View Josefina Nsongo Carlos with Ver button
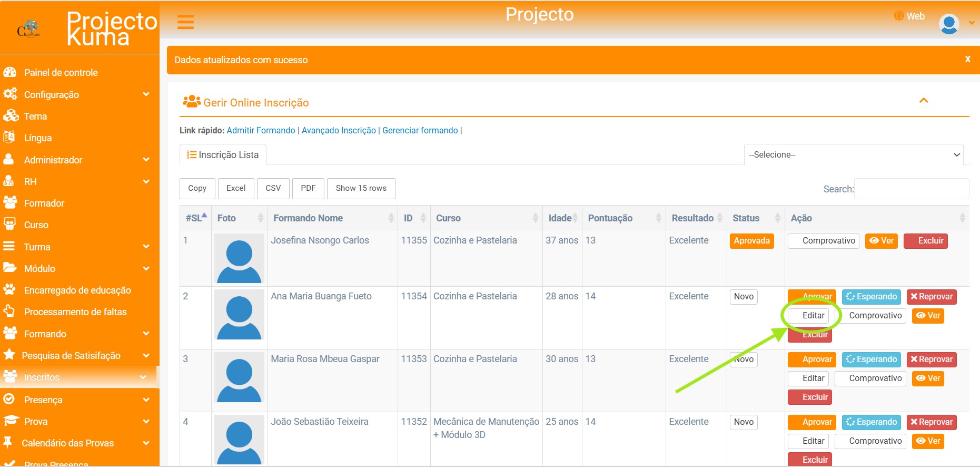 [x=882, y=241]
